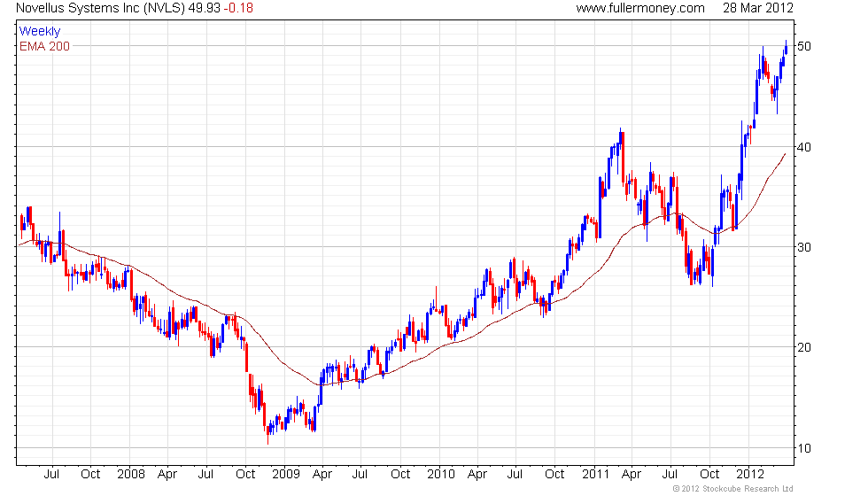
Task: Click the y-axis label 40
Action: click(804, 147)
